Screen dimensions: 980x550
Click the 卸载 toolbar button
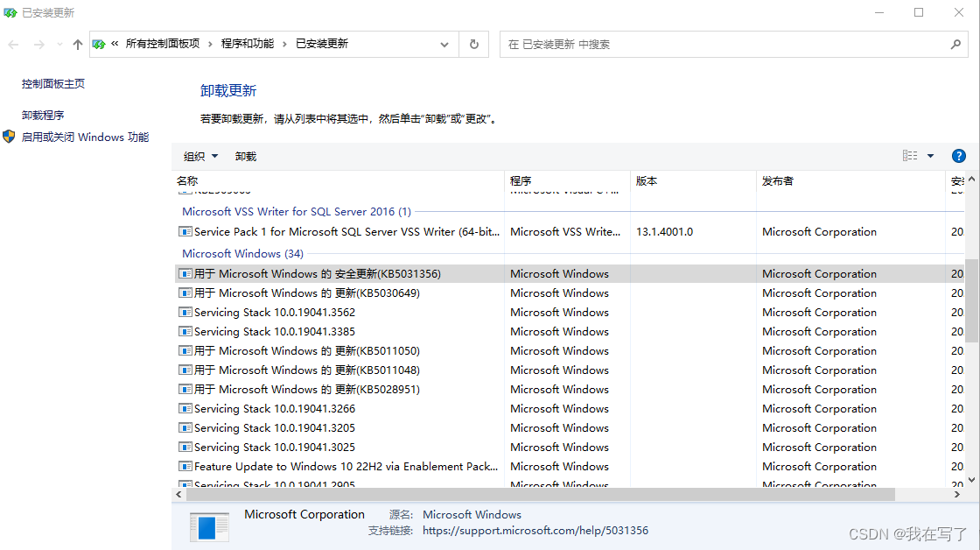click(246, 157)
